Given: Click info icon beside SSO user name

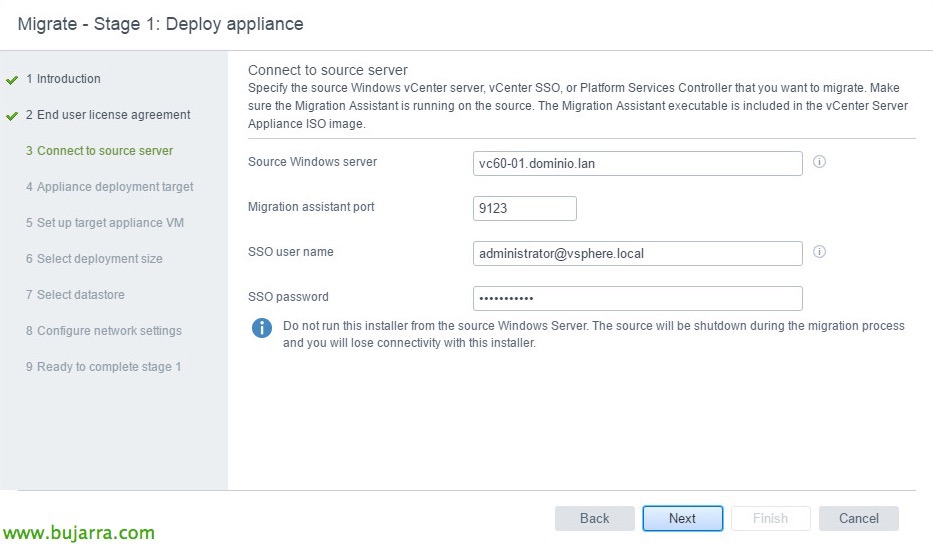Looking at the screenshot, I should coord(819,252).
